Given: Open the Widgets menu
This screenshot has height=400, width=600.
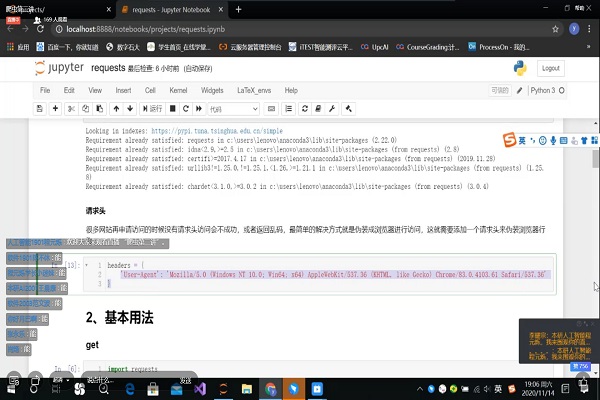Looking at the screenshot, I should pos(213,90).
